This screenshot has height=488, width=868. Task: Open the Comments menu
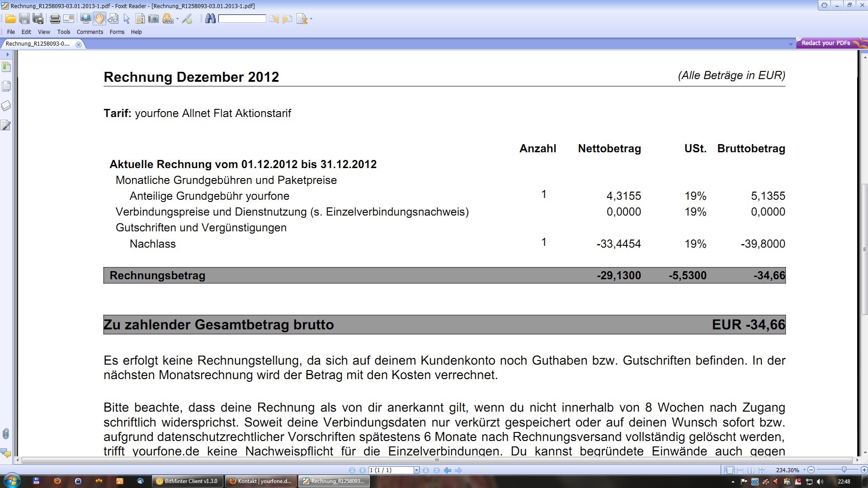point(90,32)
